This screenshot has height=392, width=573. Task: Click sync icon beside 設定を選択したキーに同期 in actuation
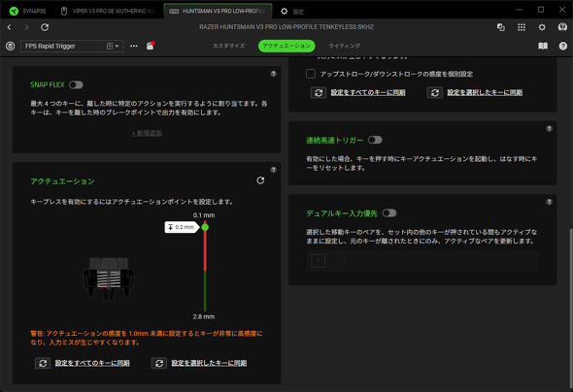tap(159, 363)
